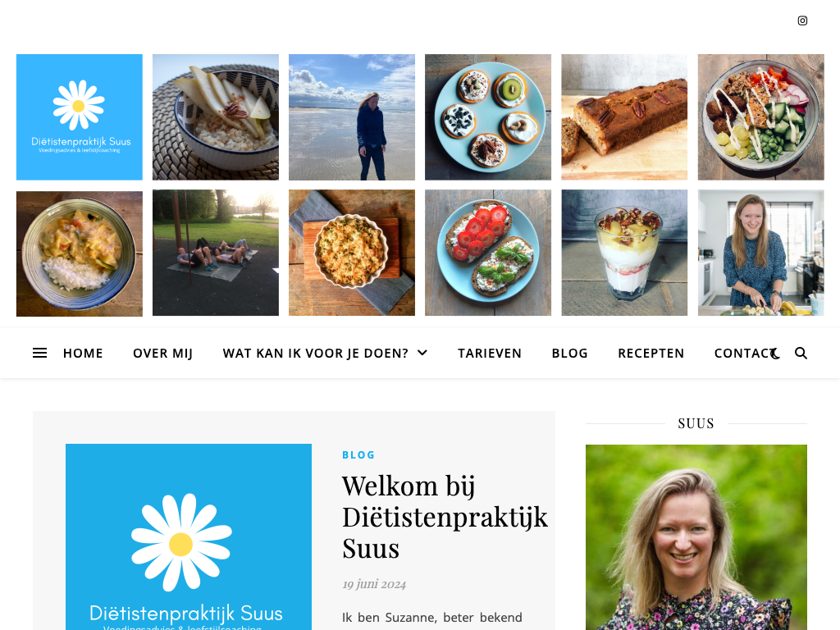Open the hamburger sidebar menu icon
Viewport: 840px width, 630px height.
(x=39, y=353)
